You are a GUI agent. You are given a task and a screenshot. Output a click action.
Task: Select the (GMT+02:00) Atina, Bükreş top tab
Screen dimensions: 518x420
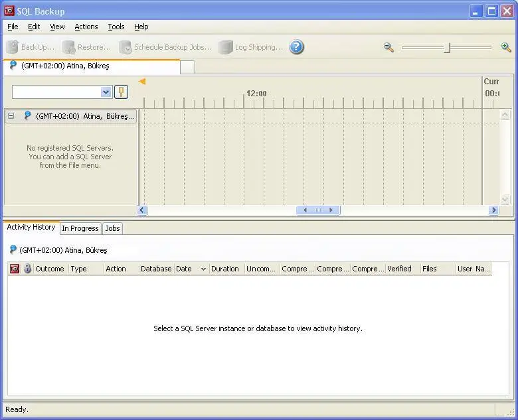coord(92,66)
